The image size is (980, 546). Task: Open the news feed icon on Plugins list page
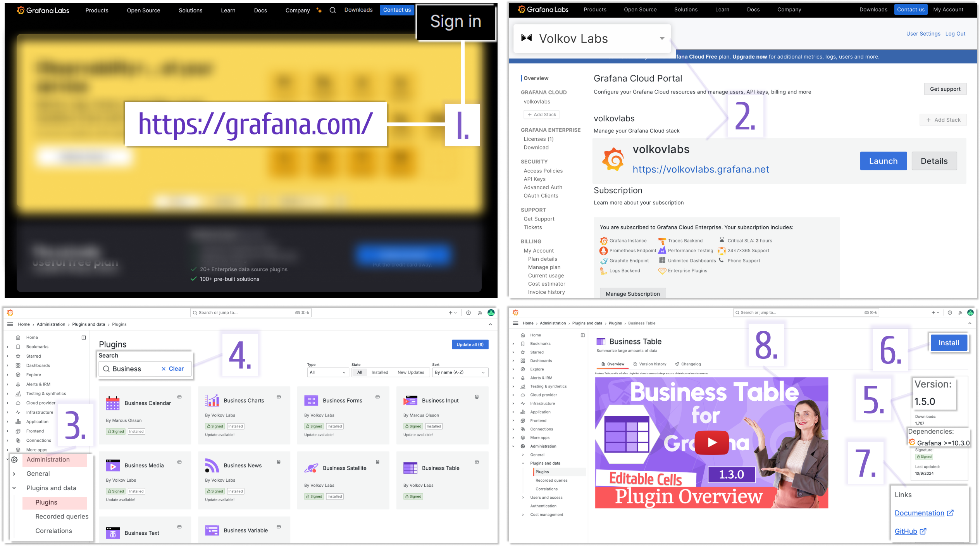(480, 313)
